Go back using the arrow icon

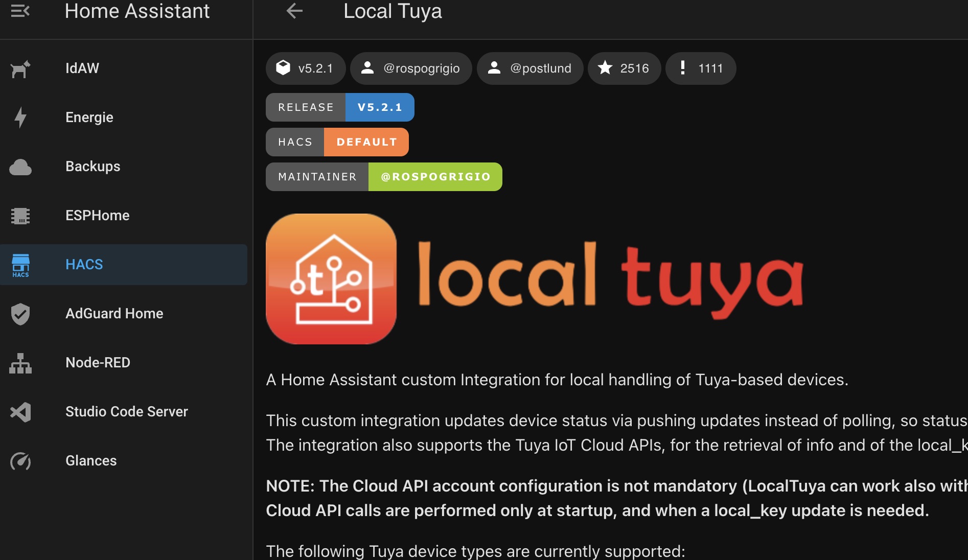click(x=294, y=11)
